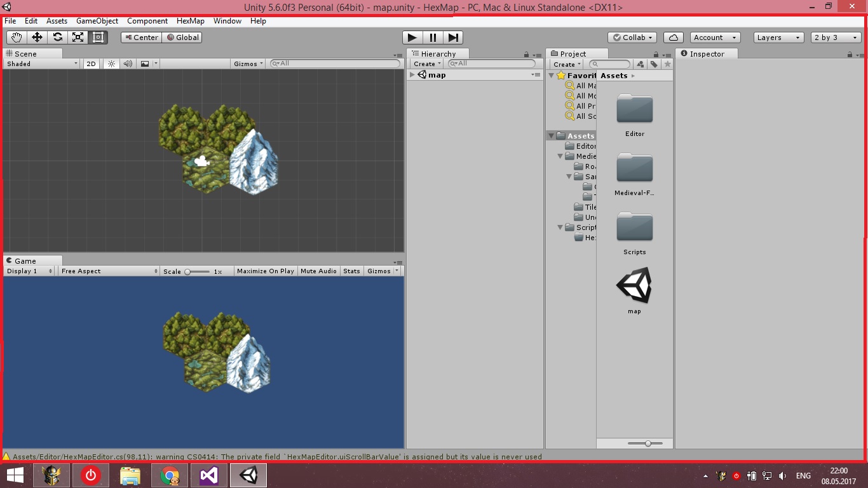
Task: Toggle Mute Audio in Game view
Action: [x=318, y=271]
